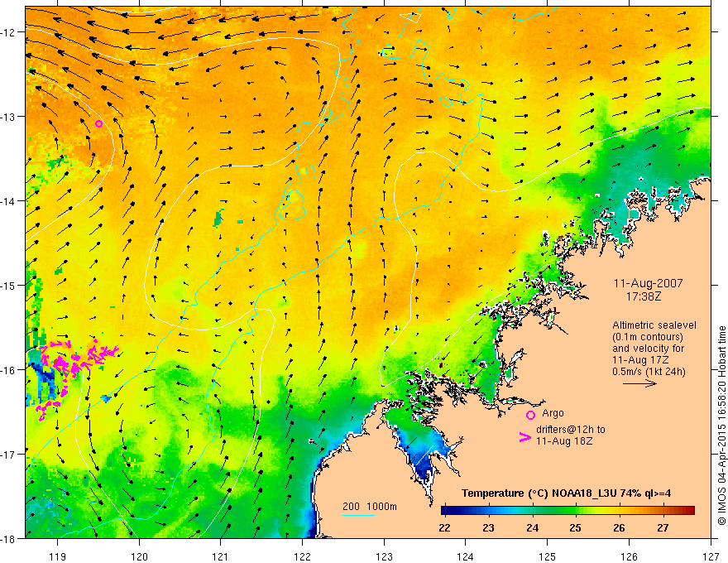
Task: Click longitude label 125
Action: pos(548,556)
